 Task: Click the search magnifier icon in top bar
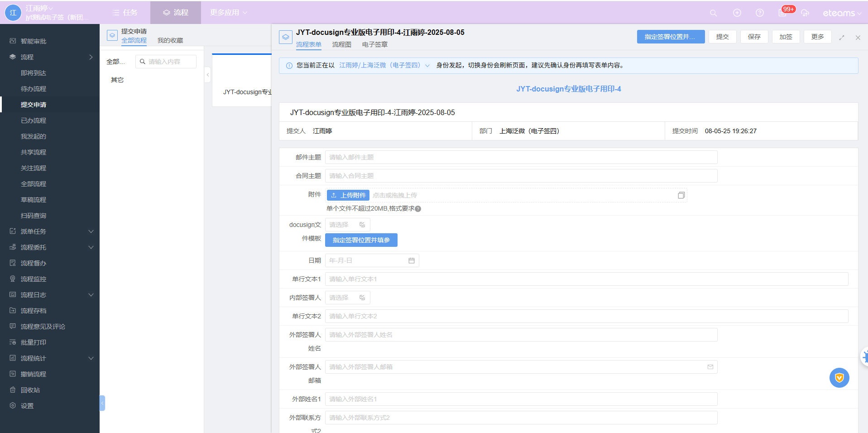tap(713, 13)
